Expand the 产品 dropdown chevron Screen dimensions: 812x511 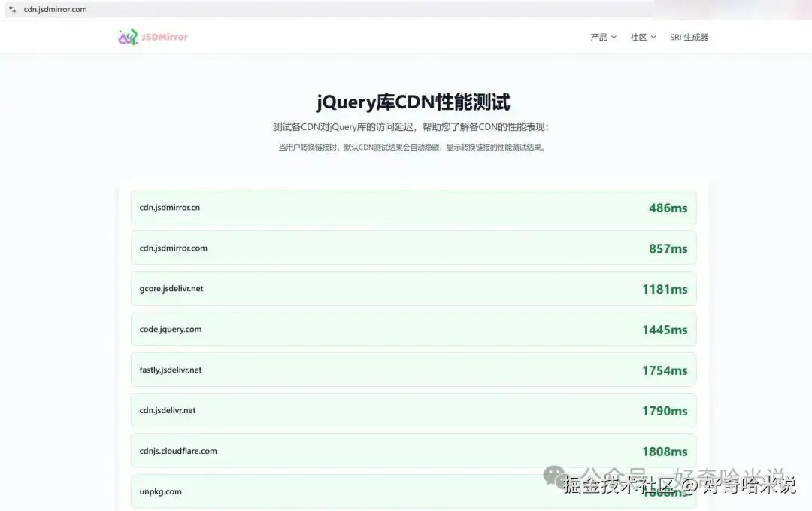614,38
